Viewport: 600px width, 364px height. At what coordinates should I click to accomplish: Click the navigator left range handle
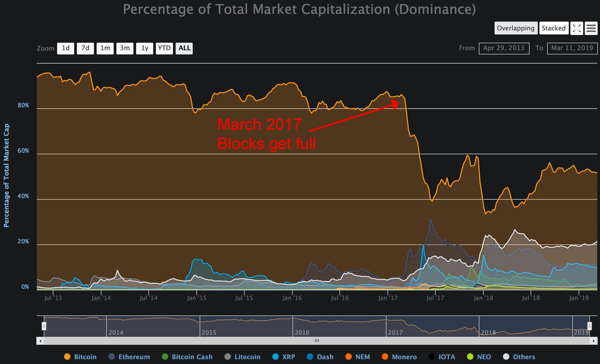point(44,326)
